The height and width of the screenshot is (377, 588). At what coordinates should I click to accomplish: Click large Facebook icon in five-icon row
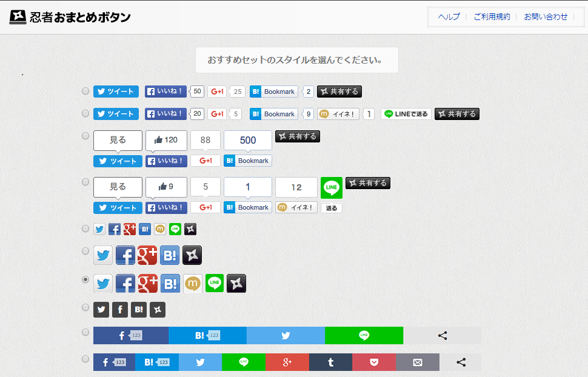(x=125, y=255)
